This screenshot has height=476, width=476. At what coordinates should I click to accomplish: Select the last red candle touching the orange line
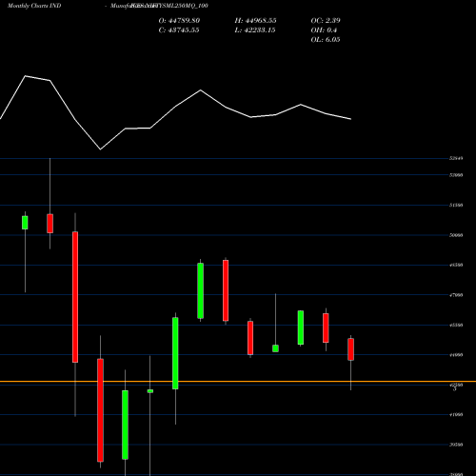[x=351, y=349]
